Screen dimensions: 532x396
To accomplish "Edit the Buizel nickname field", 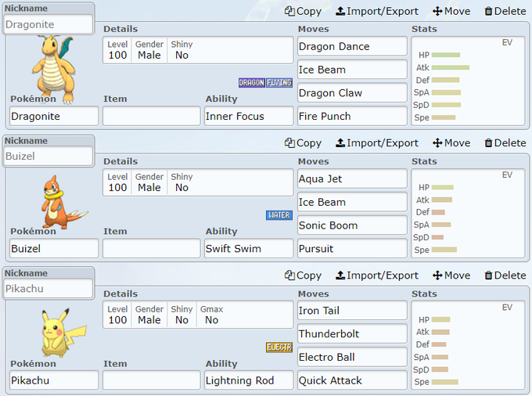I will tap(49, 156).
